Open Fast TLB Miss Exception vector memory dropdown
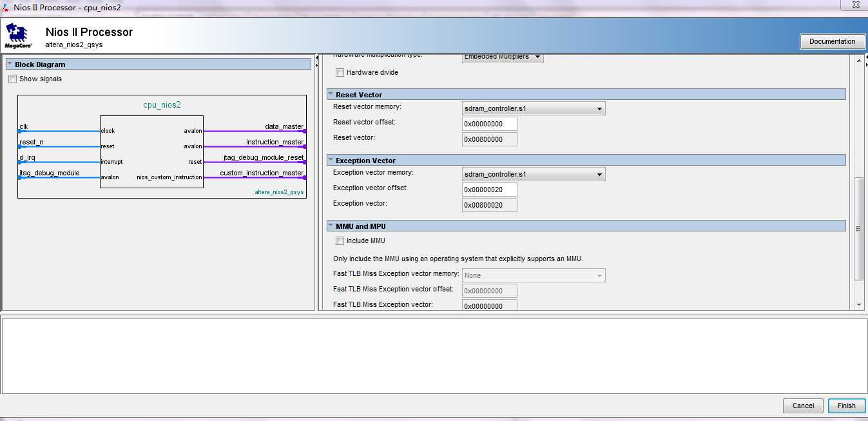 [534, 275]
